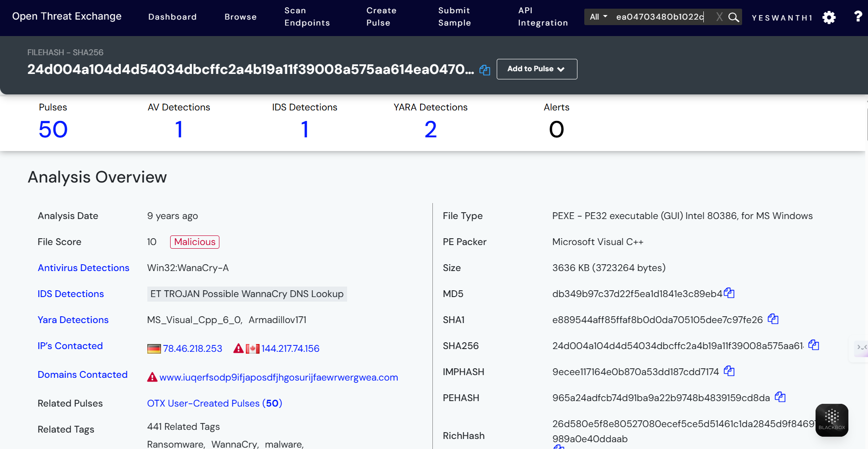Click the Malicious file score badge
The height and width of the screenshot is (449, 868).
click(x=195, y=242)
